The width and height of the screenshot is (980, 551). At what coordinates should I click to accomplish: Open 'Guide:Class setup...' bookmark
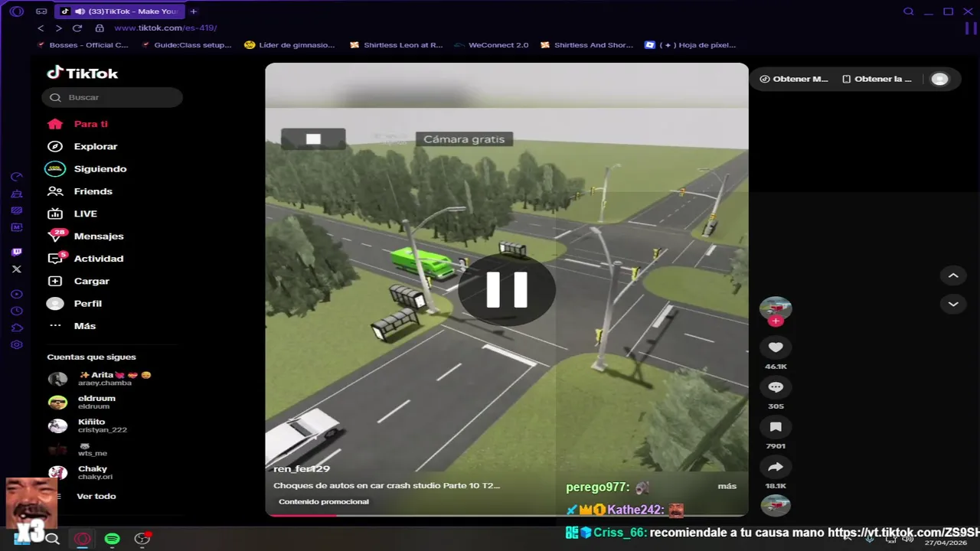[187, 45]
